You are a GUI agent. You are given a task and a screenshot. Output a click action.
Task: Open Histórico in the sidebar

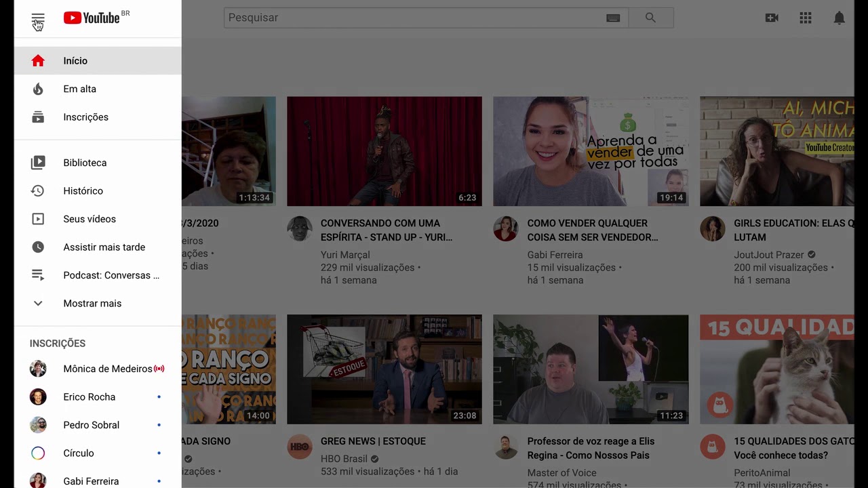coord(98,191)
